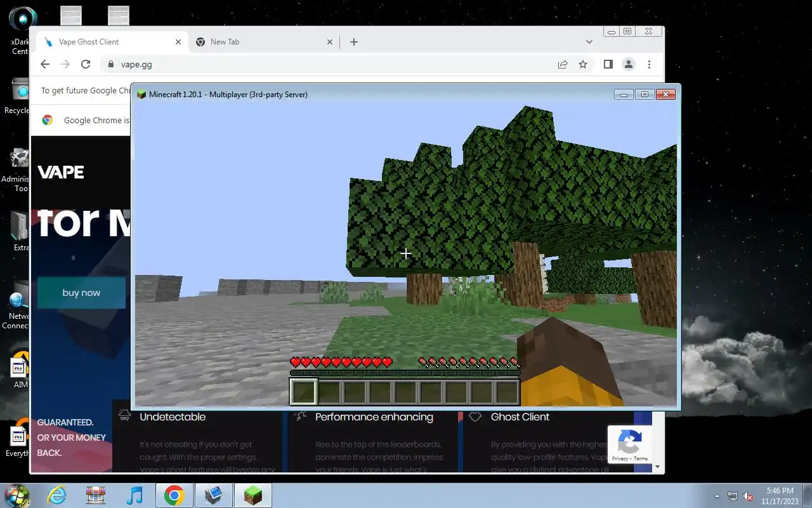Click Minecraft grass block taskbar icon
The image size is (812, 508).
tap(253, 495)
